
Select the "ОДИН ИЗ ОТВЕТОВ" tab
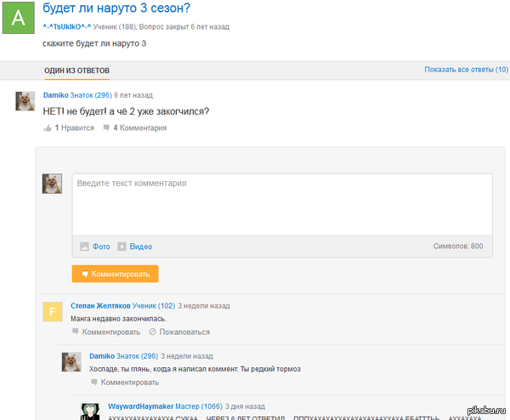coord(76,71)
